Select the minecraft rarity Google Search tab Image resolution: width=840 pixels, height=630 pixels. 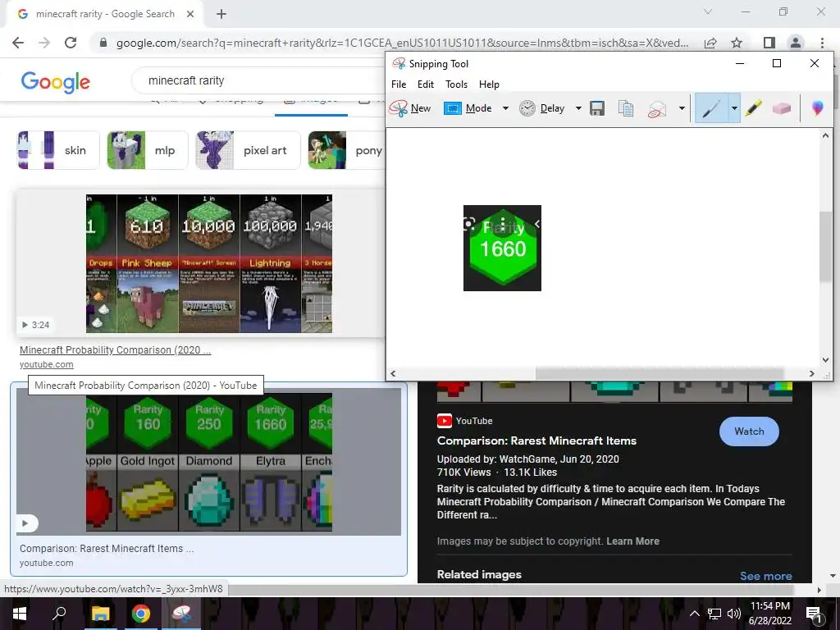[105, 14]
